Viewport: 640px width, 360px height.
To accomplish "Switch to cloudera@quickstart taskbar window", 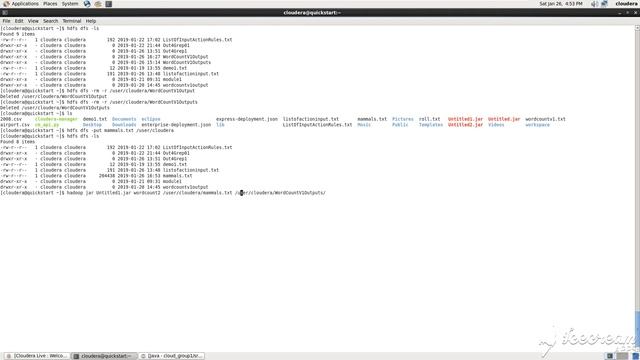I will tap(104, 356).
